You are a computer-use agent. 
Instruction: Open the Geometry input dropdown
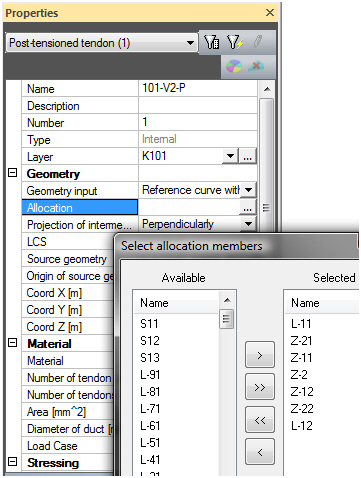coord(248,190)
